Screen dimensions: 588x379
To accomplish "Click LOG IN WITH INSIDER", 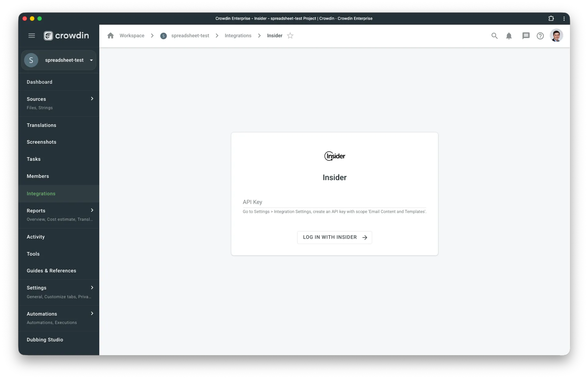I will tap(334, 237).
